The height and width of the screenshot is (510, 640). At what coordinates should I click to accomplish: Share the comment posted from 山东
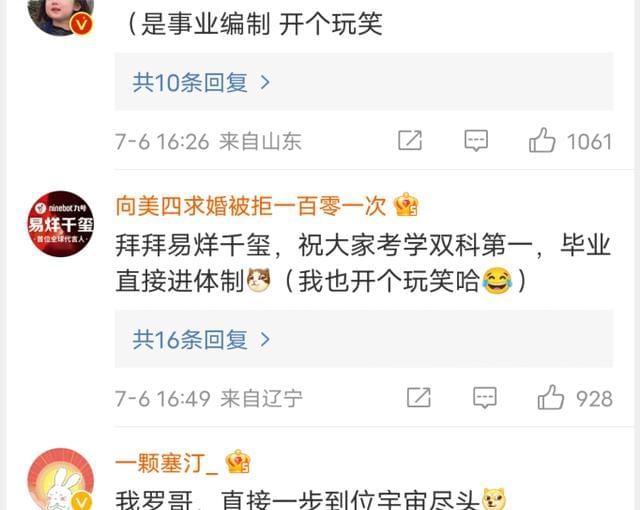click(410, 141)
